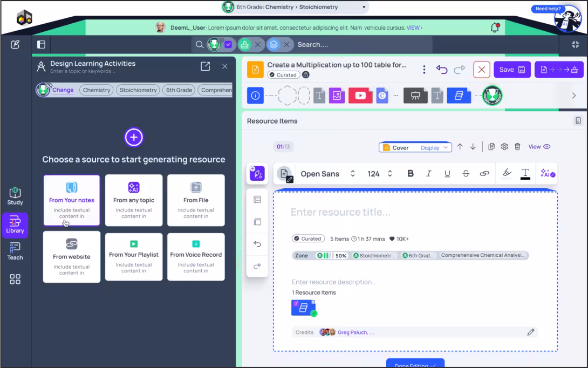Click the Save button
The image size is (588, 368).
pyautogui.click(x=512, y=70)
